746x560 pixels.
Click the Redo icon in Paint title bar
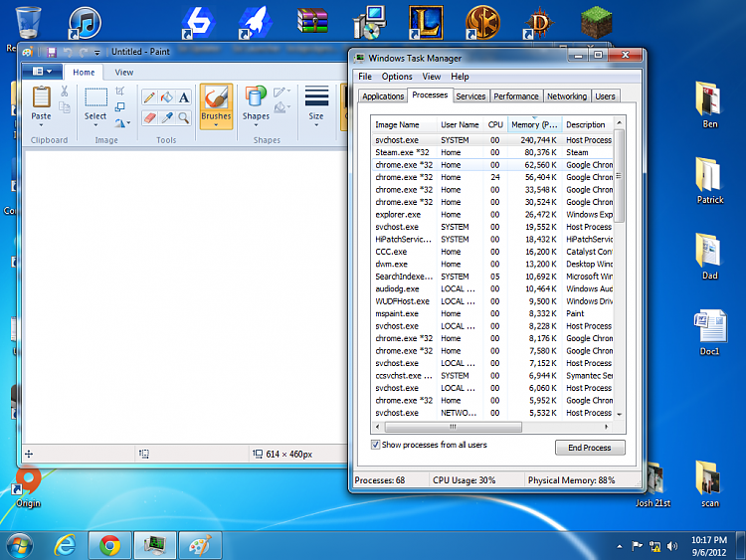[84, 52]
